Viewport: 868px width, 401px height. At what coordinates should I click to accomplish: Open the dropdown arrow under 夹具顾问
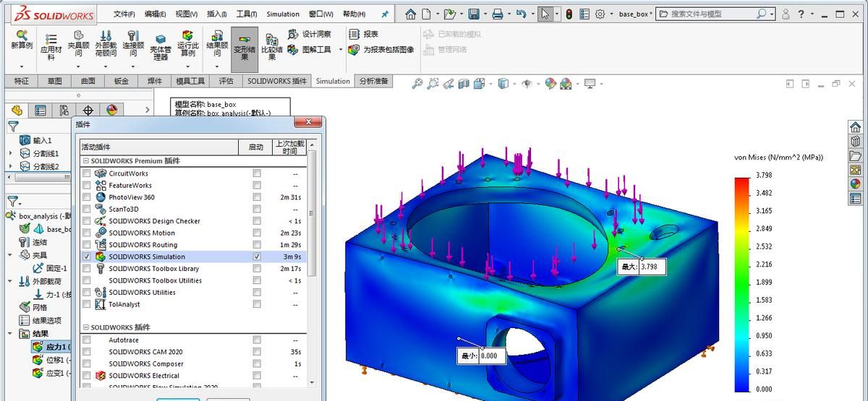(x=78, y=66)
